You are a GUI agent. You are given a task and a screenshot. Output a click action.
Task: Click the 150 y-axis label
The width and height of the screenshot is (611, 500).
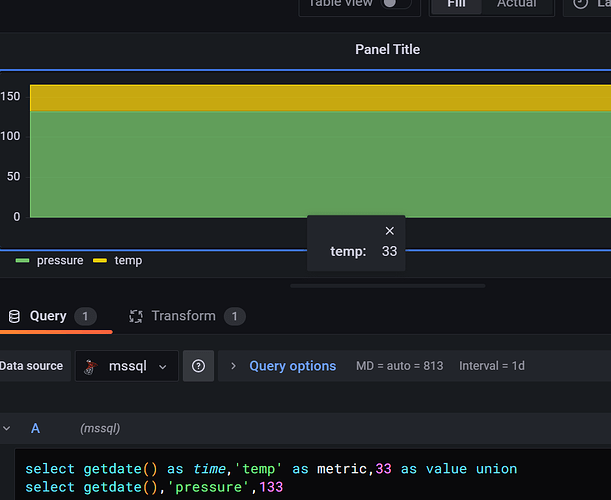click(x=10, y=96)
